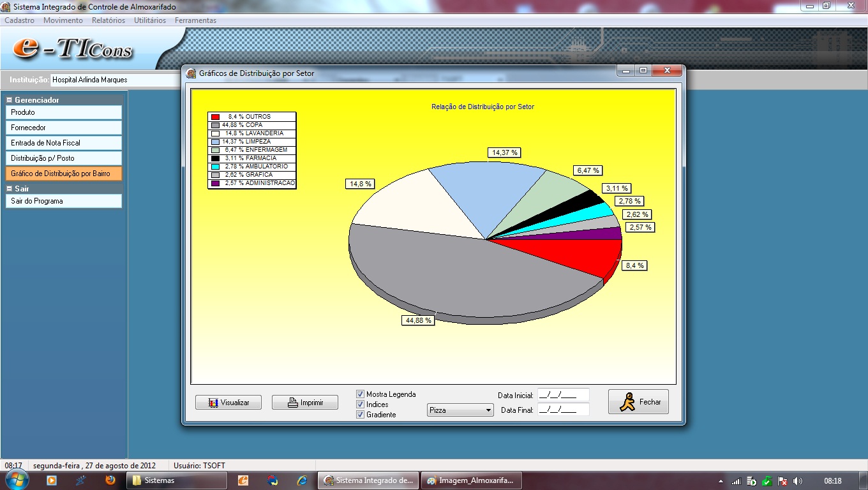Viewport: 868px width, 490px height.
Task: Toggle the Indices checkbox
Action: click(361, 405)
